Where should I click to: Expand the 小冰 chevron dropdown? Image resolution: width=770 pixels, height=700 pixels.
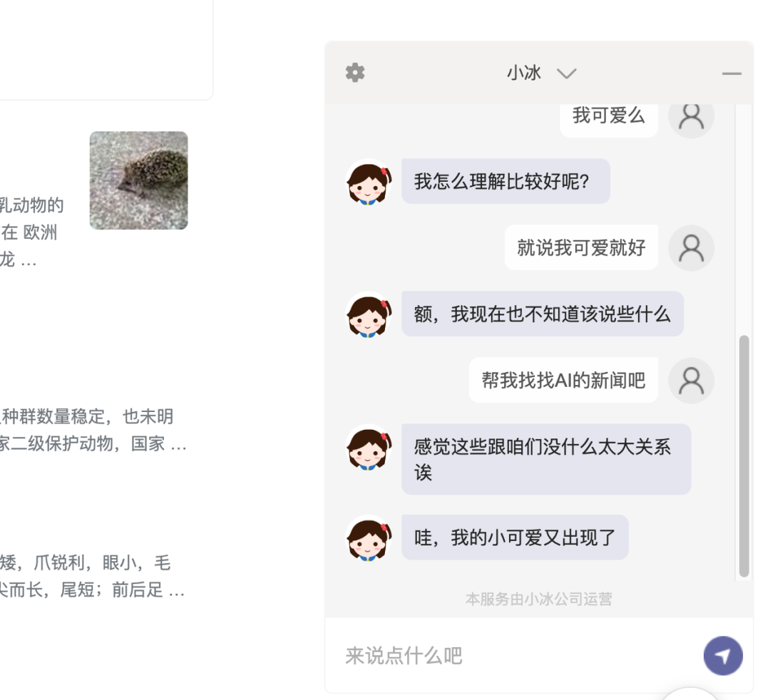coord(566,73)
